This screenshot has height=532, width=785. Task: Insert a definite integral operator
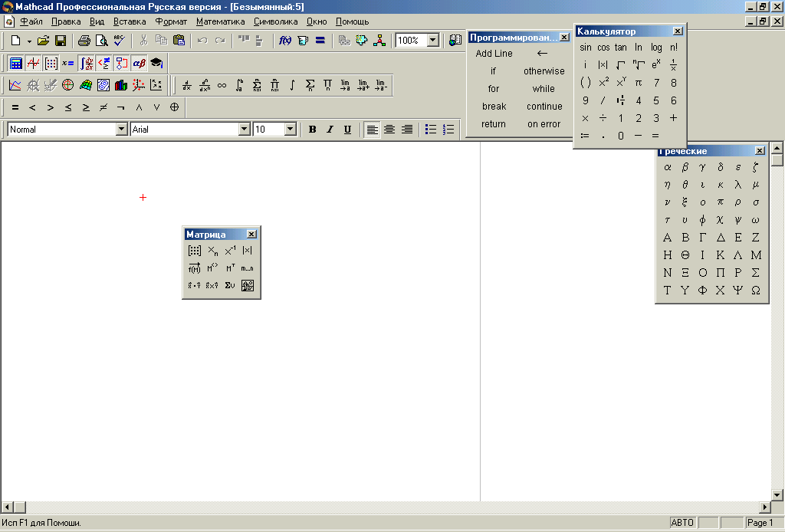tap(239, 85)
